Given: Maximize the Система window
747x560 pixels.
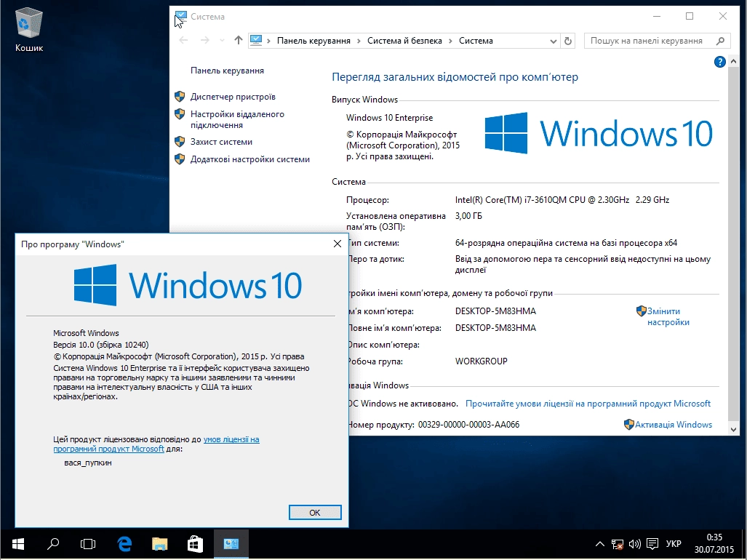Looking at the screenshot, I should 690,16.
